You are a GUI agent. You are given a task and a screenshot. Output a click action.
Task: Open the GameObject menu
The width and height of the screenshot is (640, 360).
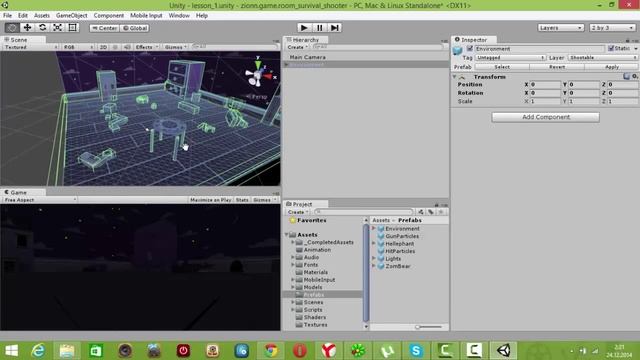71,16
